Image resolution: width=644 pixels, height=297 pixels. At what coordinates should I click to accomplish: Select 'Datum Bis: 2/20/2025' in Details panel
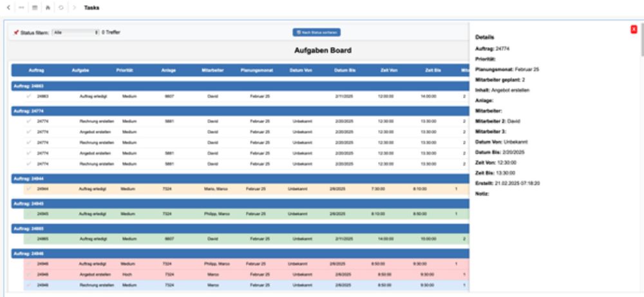pos(500,152)
